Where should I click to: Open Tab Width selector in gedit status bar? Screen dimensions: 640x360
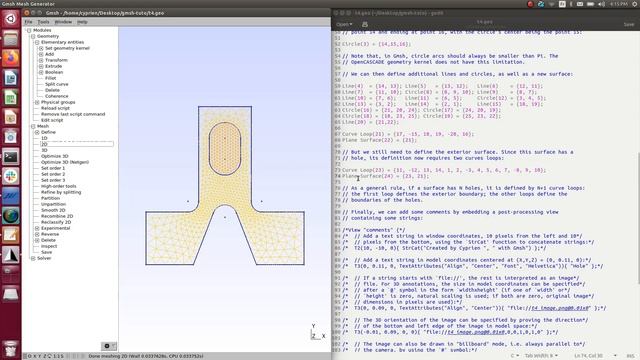(x=541, y=356)
